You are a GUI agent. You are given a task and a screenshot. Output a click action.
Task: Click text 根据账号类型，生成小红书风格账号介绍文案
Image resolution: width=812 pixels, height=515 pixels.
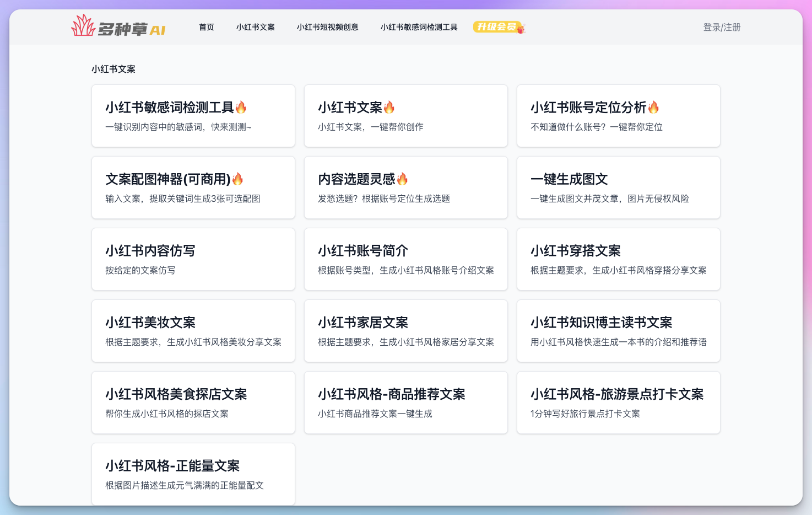(x=406, y=270)
